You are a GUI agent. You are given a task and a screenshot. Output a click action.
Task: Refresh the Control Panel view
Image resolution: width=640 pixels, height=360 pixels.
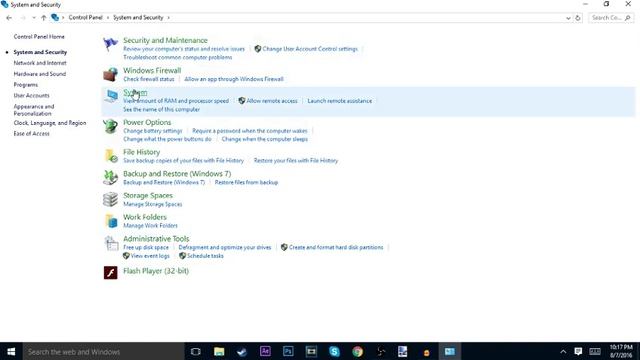pyautogui.click(x=578, y=18)
